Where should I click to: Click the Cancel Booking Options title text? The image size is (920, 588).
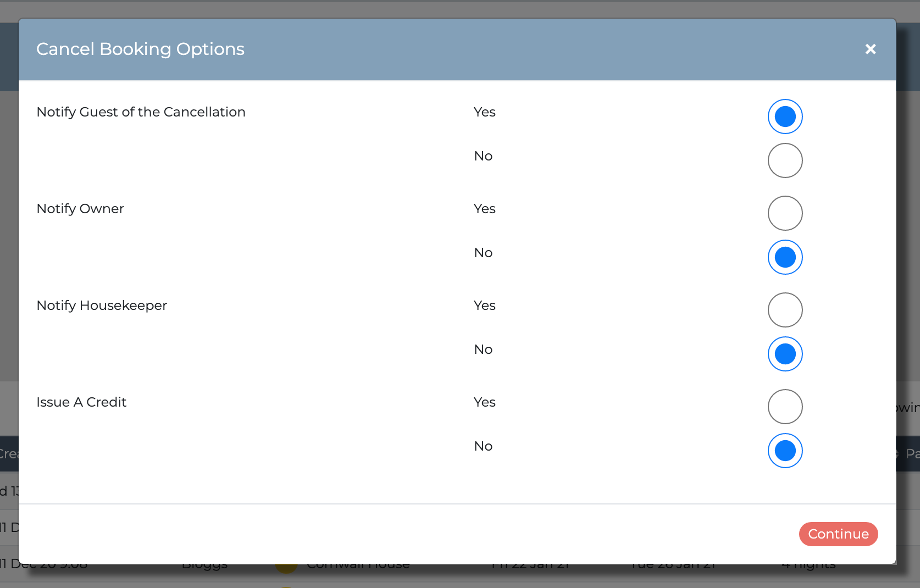tap(140, 49)
